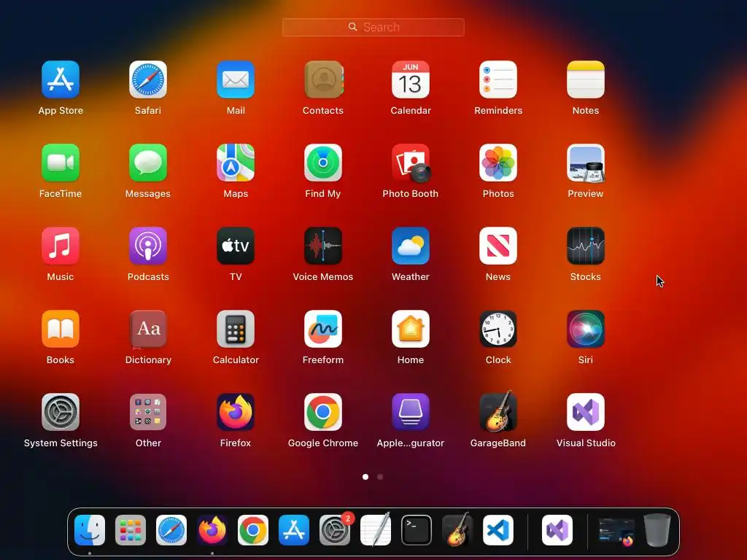Open Visual Studio Code from the Dock
Viewport: 747px width, 560px height.
[x=498, y=530]
